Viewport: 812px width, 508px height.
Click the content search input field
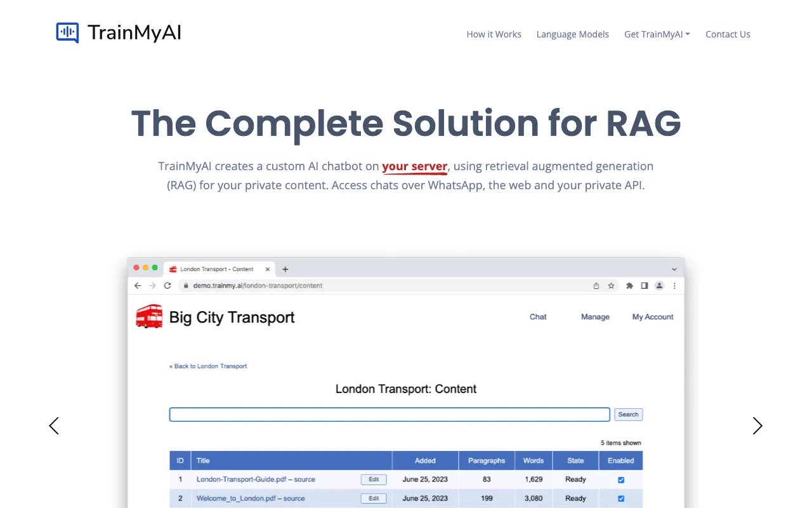[390, 415]
